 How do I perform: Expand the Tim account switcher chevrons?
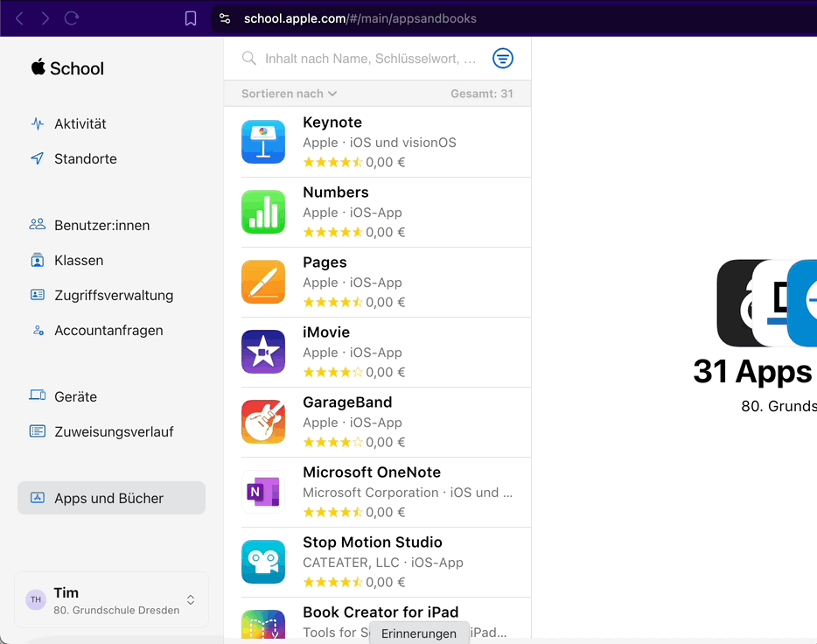(191, 599)
